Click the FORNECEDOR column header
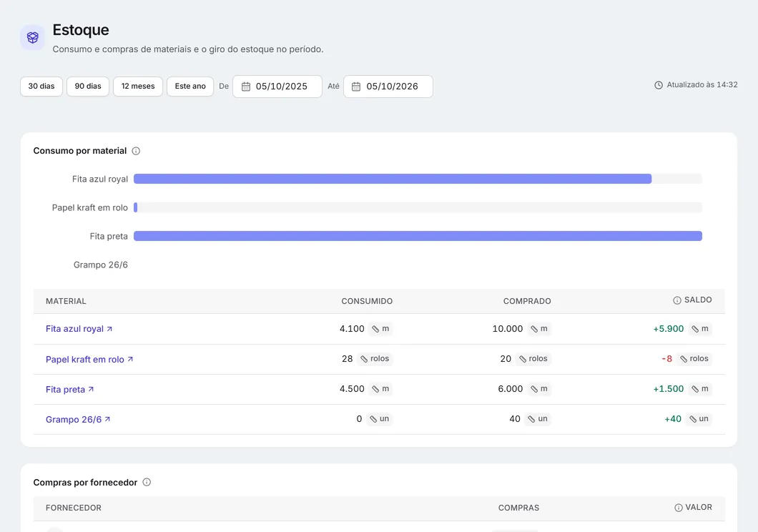This screenshot has height=532, width=758. pyautogui.click(x=74, y=508)
